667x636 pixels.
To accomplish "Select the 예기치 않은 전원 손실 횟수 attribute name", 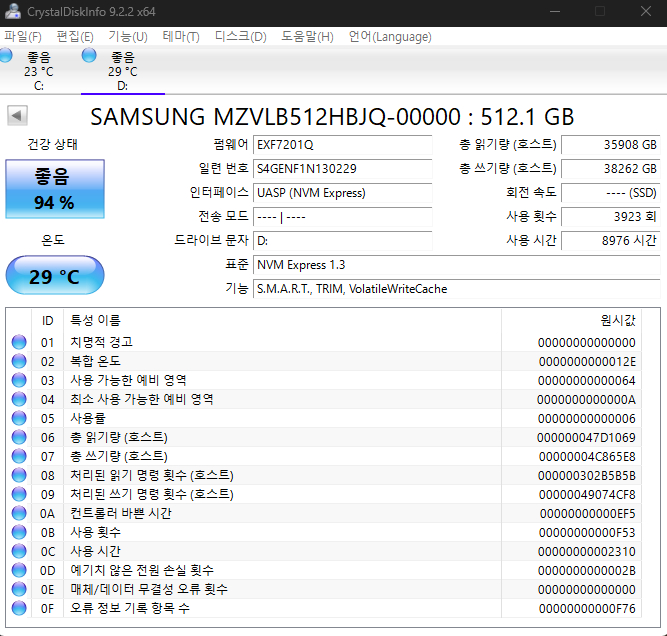I will [142, 570].
